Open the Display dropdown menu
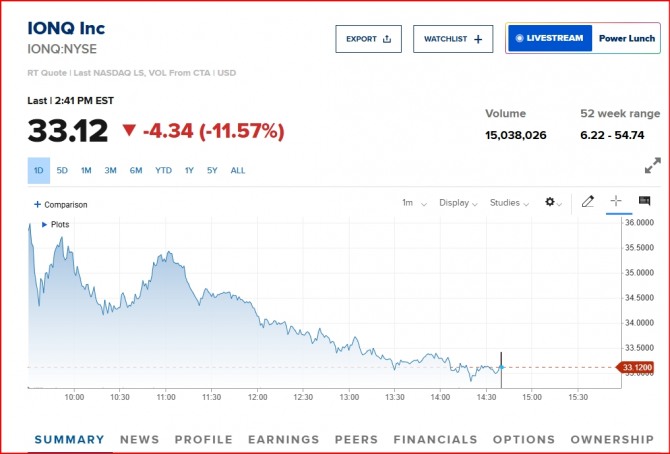This screenshot has height=454, width=670. [x=459, y=203]
